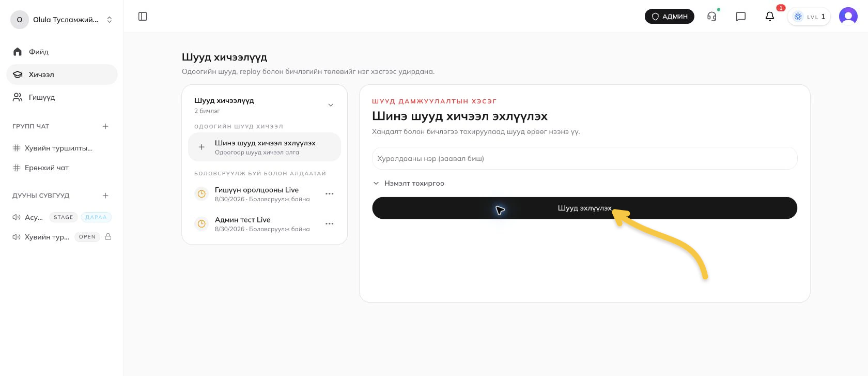Click the hash icon of Ерөнхий чат
This screenshot has height=376, width=868.
[x=17, y=168]
